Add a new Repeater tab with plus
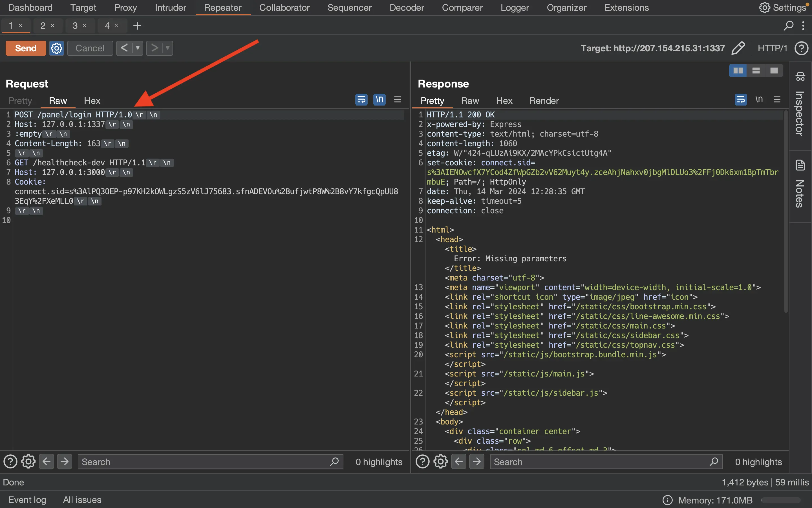Image resolution: width=812 pixels, height=508 pixels. pyautogui.click(x=137, y=25)
